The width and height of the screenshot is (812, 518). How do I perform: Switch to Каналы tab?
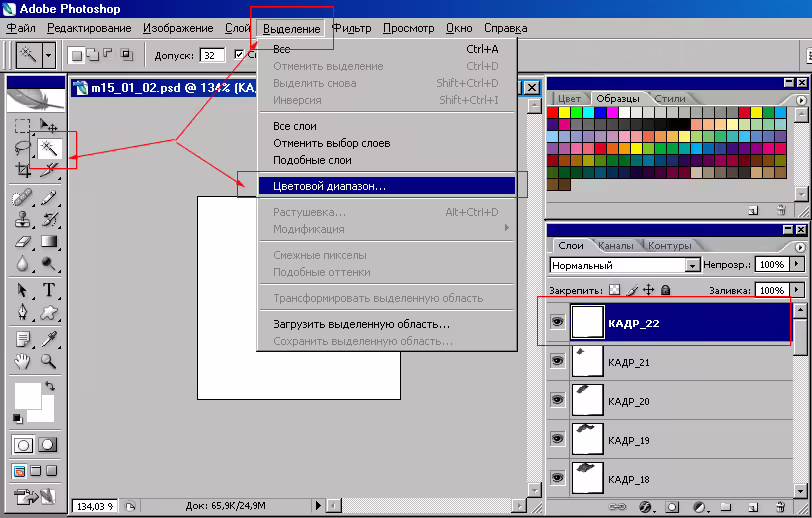coord(615,246)
